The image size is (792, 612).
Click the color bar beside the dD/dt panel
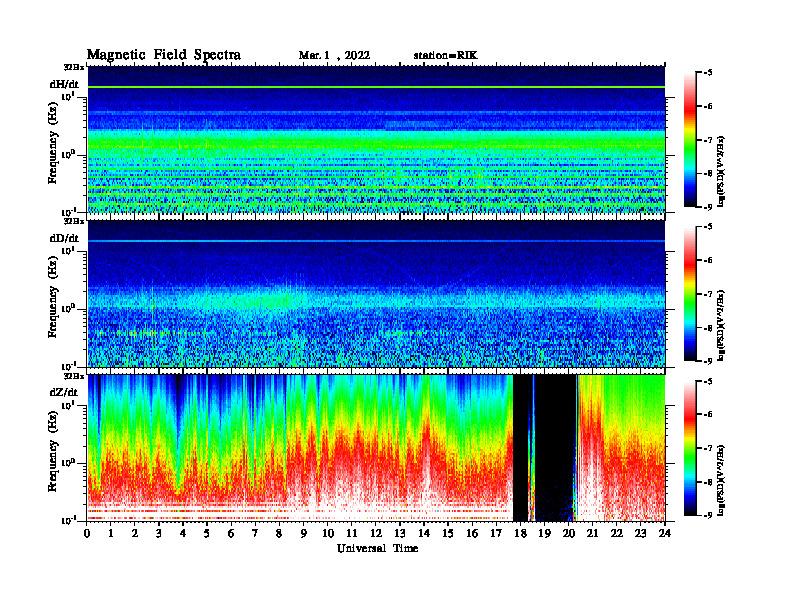690,294
